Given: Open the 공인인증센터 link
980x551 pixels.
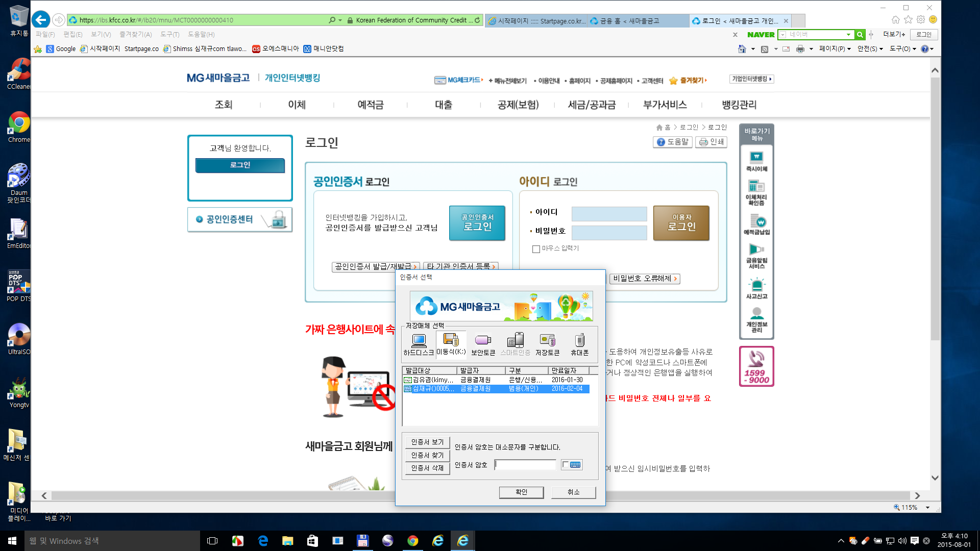Looking at the screenshot, I should tap(240, 219).
